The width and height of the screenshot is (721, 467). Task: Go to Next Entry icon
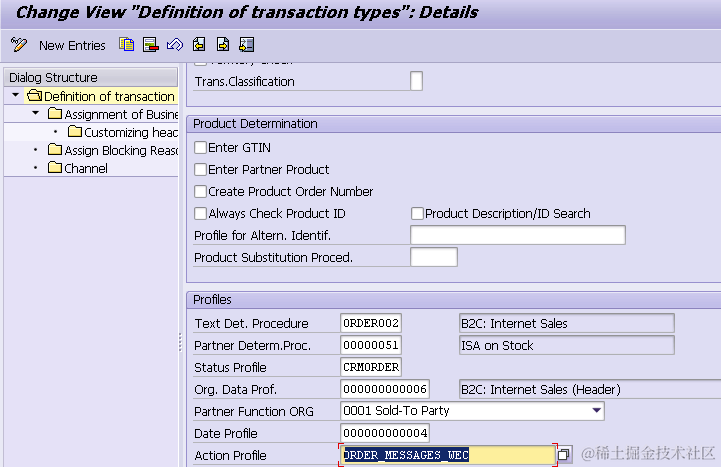click(223, 45)
